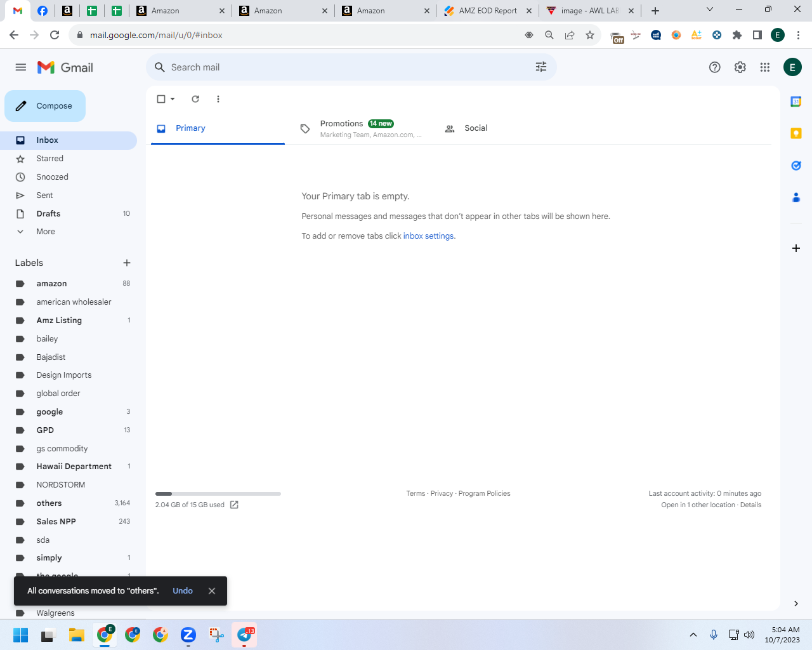This screenshot has width=812, height=650.
Task: Open the More options three-dot menu in mail toolbar
Action: pyautogui.click(x=218, y=99)
